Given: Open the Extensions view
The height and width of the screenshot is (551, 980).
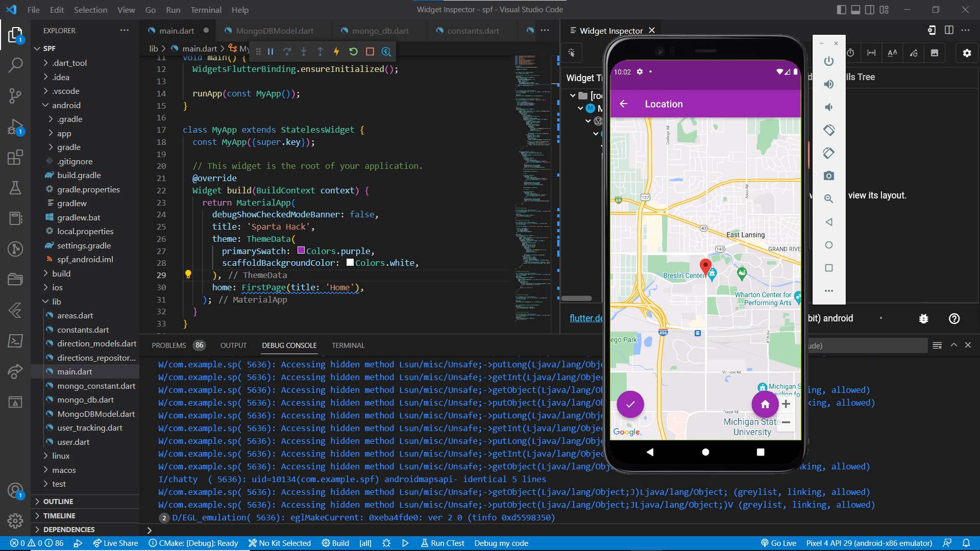Looking at the screenshot, I should (15, 158).
